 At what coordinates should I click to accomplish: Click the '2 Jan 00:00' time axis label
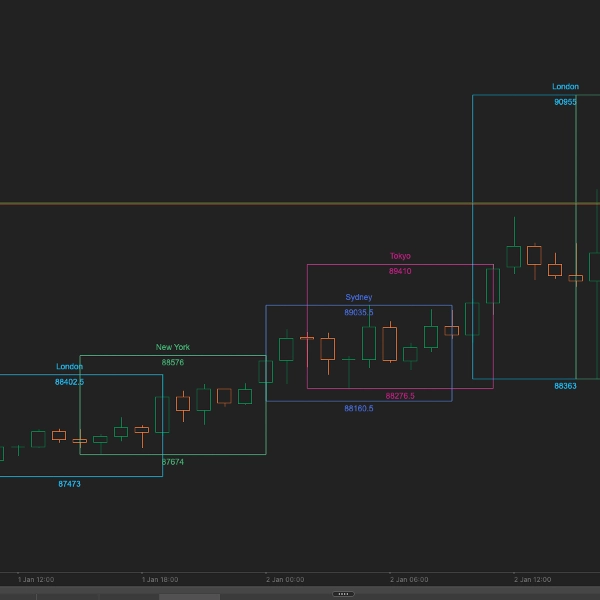tap(285, 580)
